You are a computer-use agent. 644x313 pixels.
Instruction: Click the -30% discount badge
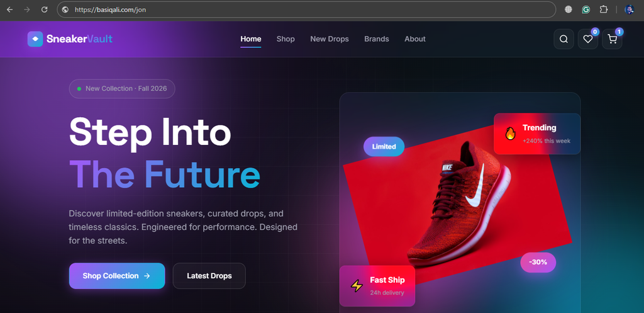[x=538, y=263]
